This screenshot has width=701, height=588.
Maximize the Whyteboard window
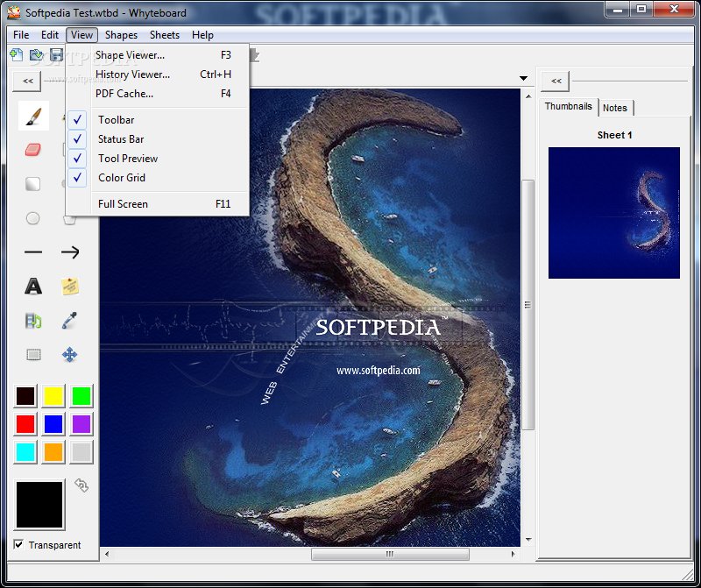pyautogui.click(x=641, y=10)
